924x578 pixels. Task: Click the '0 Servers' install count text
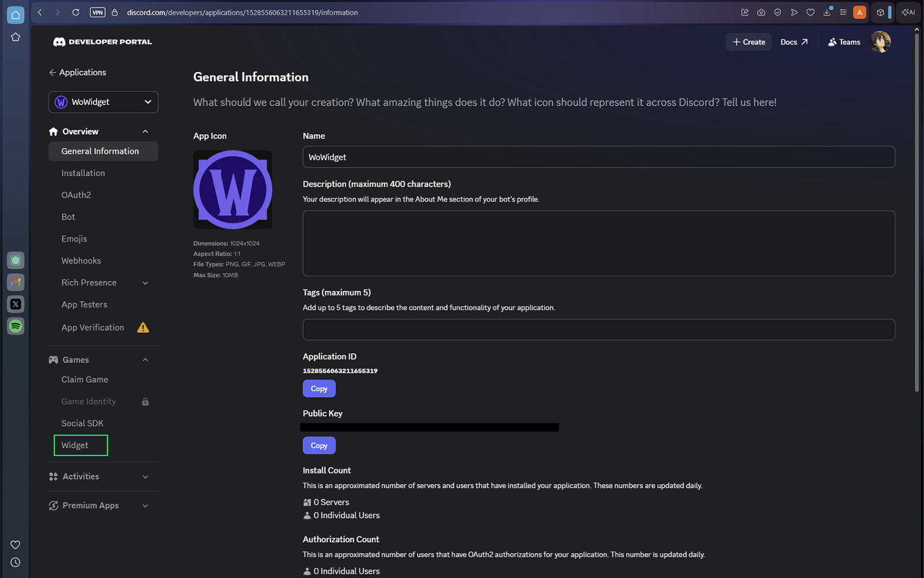pos(331,502)
